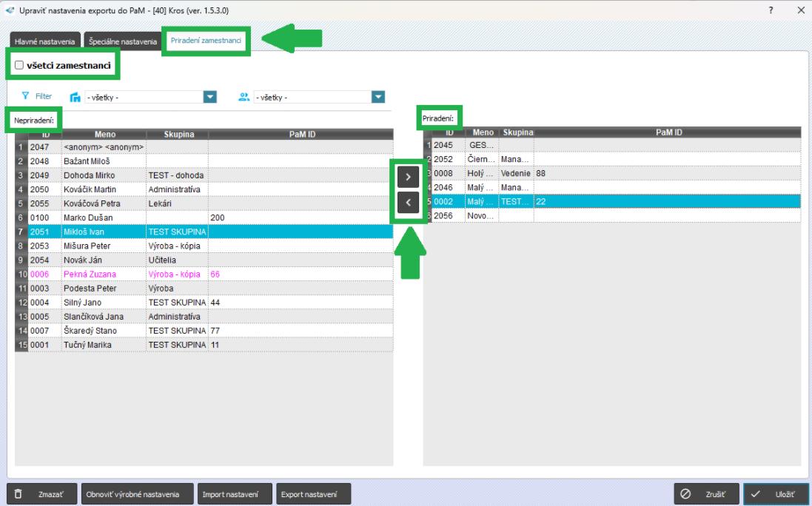This screenshot has height=506, width=812.
Task: Click the right arrow assign button
Action: 409,177
